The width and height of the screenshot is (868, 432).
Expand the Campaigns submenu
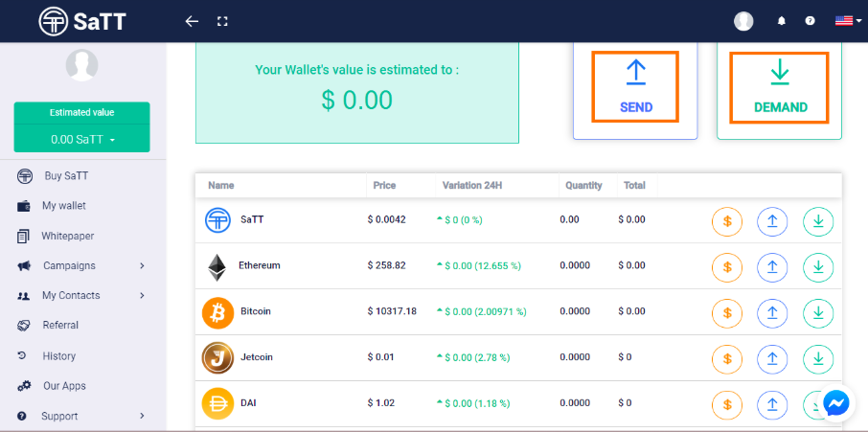(141, 265)
